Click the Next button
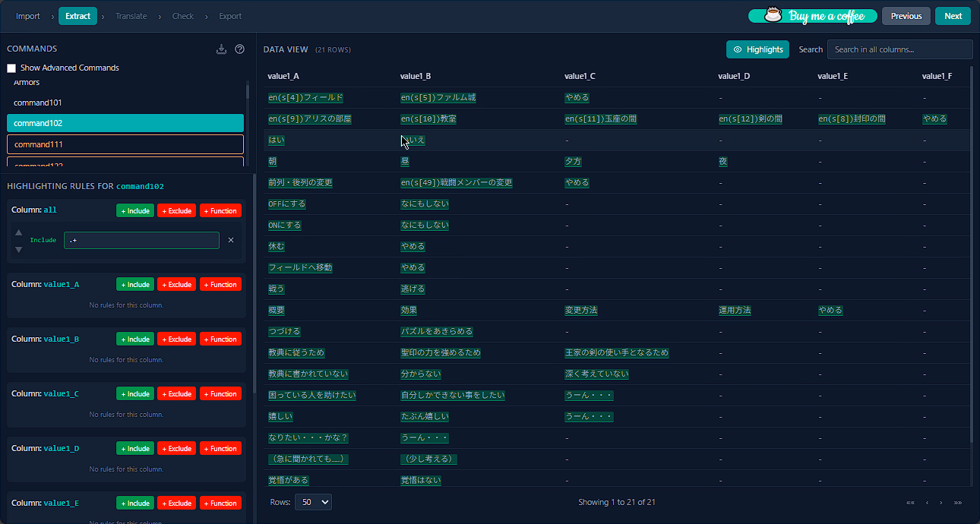This screenshot has height=524, width=980. click(953, 16)
